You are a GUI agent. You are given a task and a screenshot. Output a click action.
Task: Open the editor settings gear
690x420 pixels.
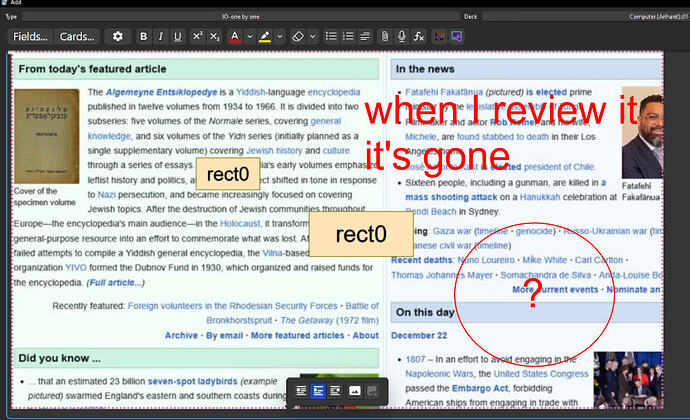(118, 36)
